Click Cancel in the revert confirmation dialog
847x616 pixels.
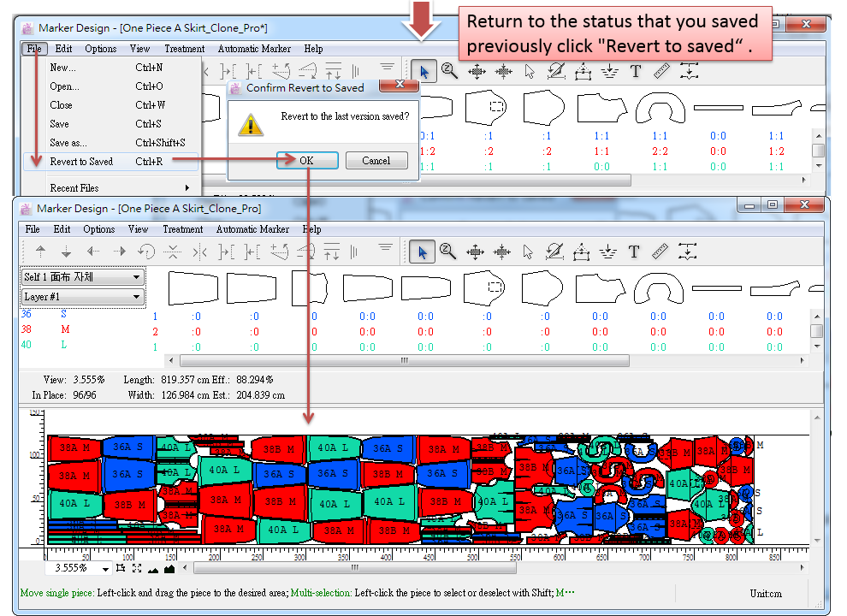376,161
